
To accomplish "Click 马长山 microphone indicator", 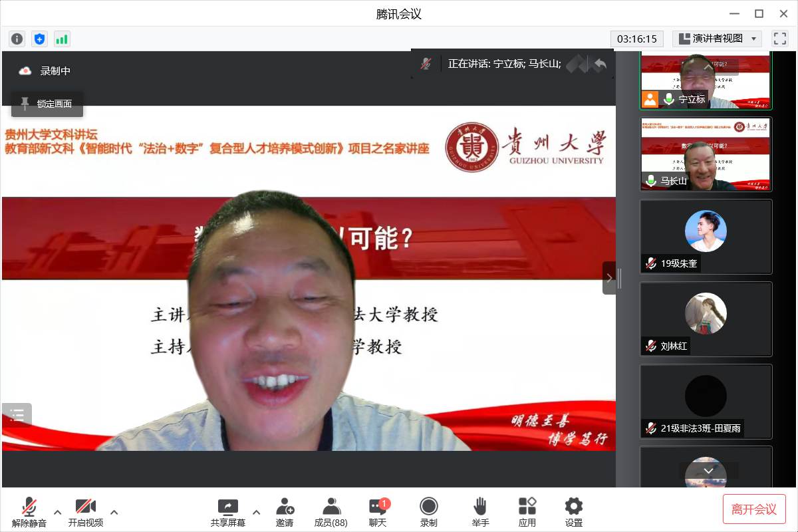I will click(x=651, y=181).
